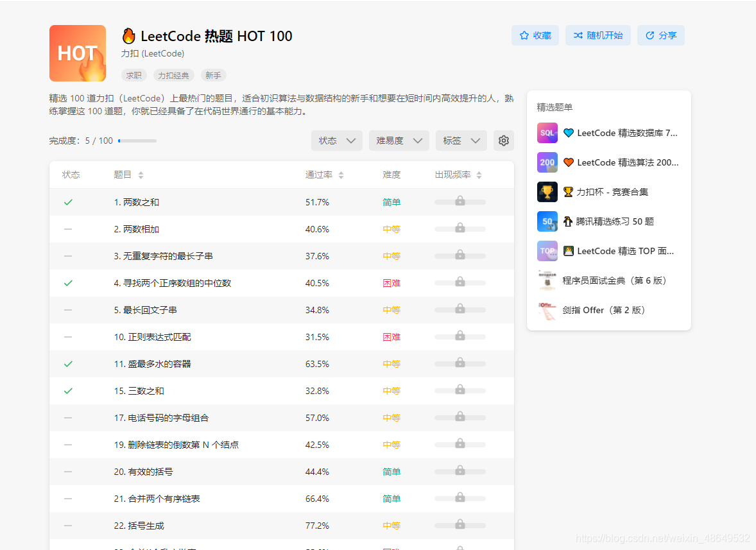756x550 pixels.
Task: Select the 力扣经典 tag
Action: (173, 76)
